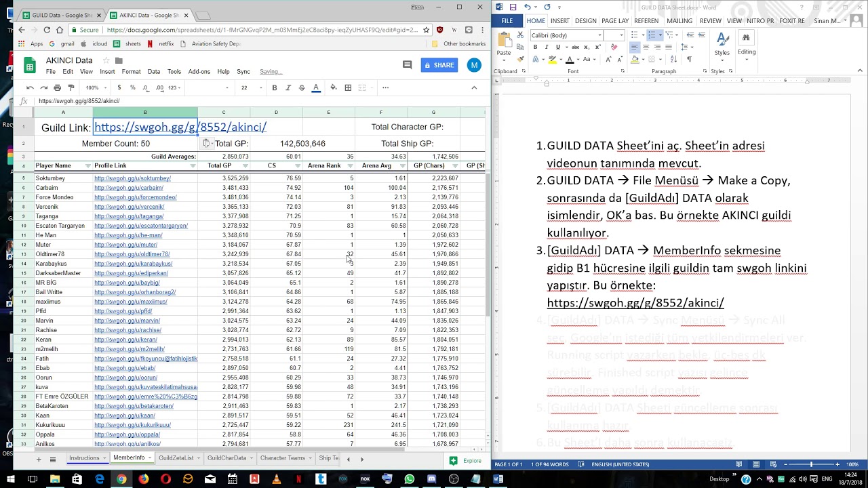Open swgoh.gg/u/soktumbey profile link
The width and height of the screenshot is (868, 488).
pyautogui.click(x=132, y=178)
